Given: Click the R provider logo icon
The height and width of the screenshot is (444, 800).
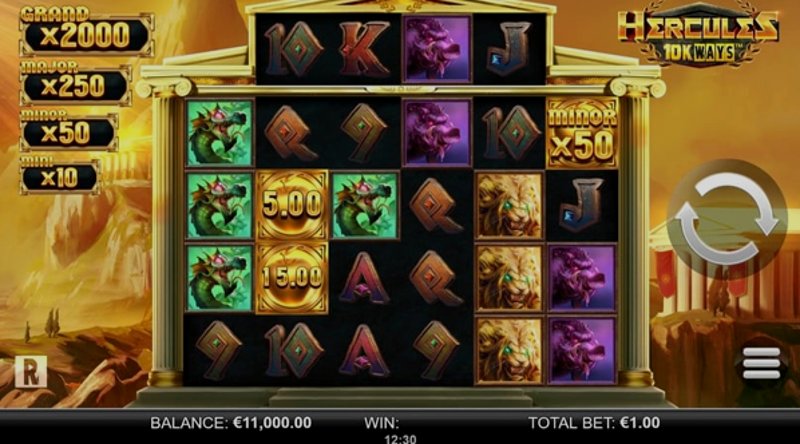Looking at the screenshot, I should click(x=31, y=372).
